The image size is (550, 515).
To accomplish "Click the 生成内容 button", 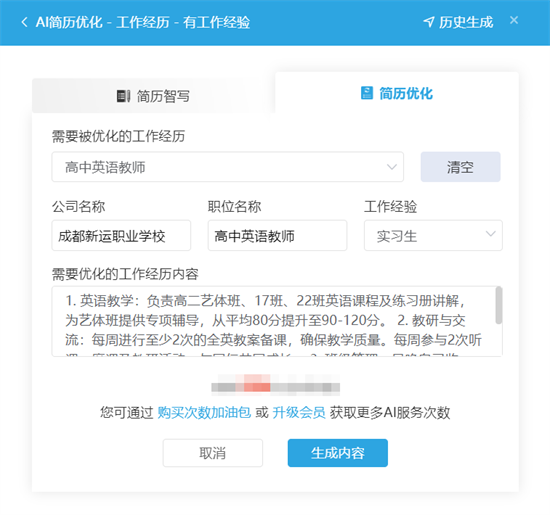I will tap(338, 453).
